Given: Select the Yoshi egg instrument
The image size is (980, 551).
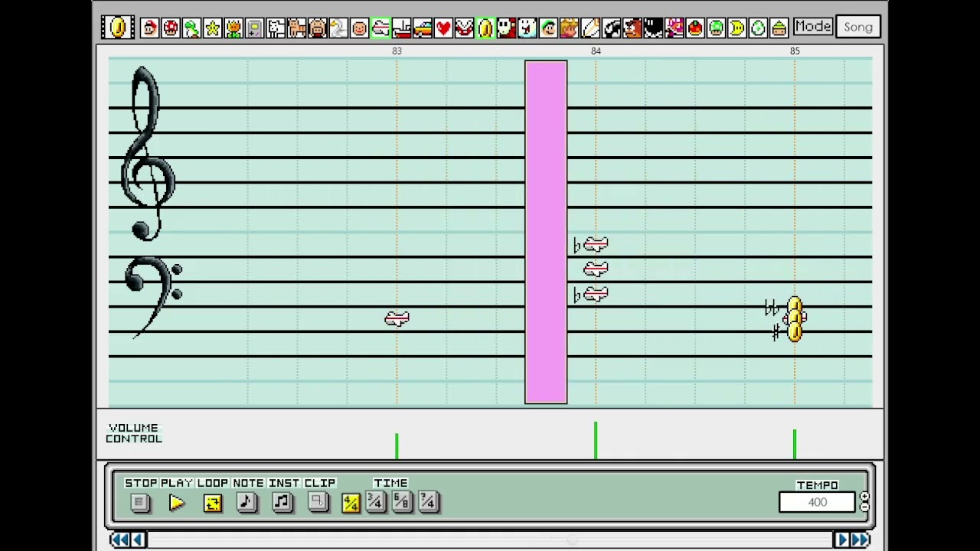Looking at the screenshot, I should click(758, 28).
